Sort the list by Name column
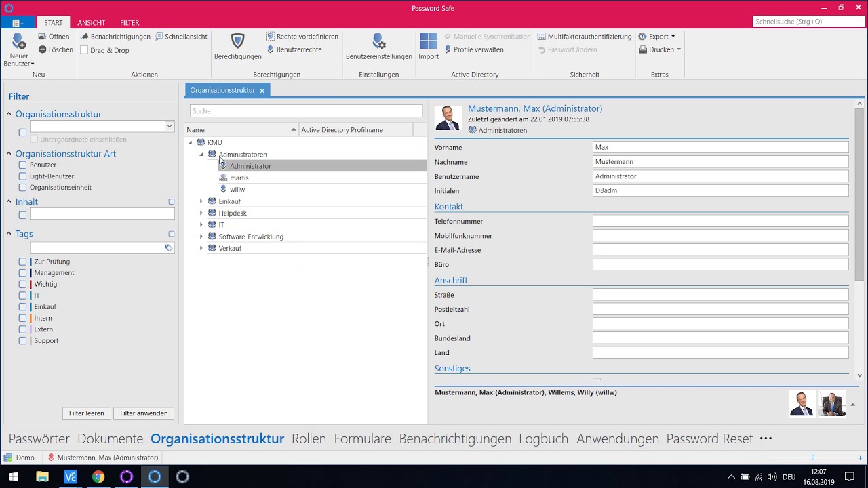 pyautogui.click(x=241, y=130)
